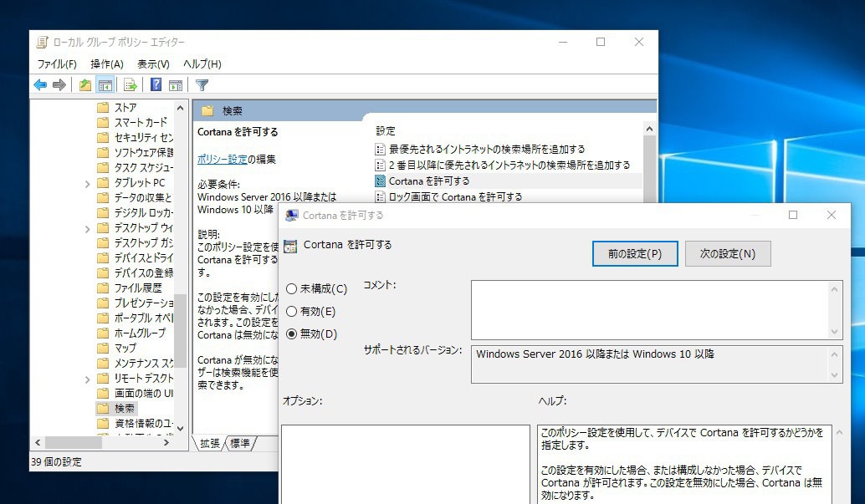Screen dimensions: 865x504
Task: Click the Cortana dialog title bar icon
Action: (291, 215)
